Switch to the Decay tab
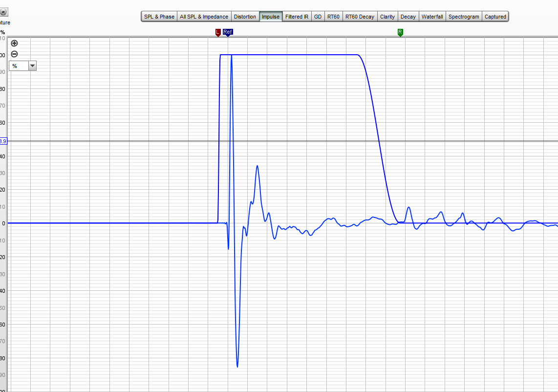Image resolution: width=558 pixels, height=392 pixels. tap(408, 17)
